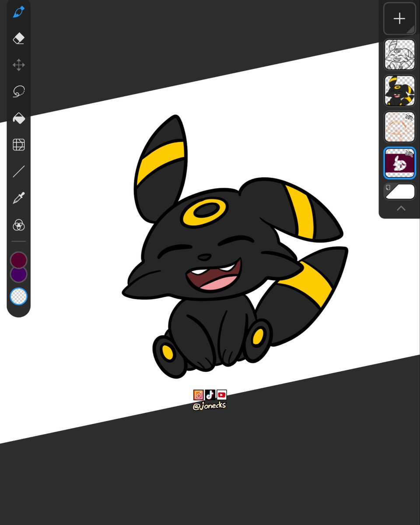The image size is (420, 525).
Task: Select the Brush pen tool
Action: (18, 12)
